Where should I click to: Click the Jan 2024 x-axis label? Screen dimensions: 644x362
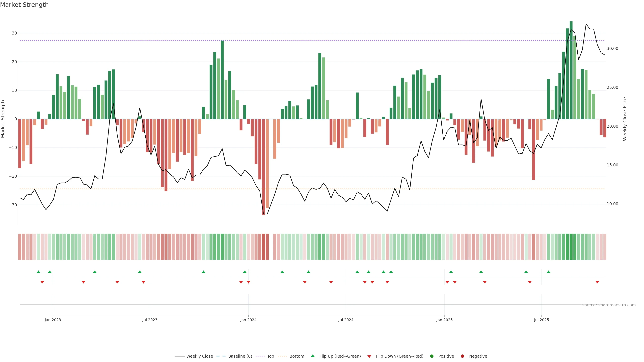point(248,320)
